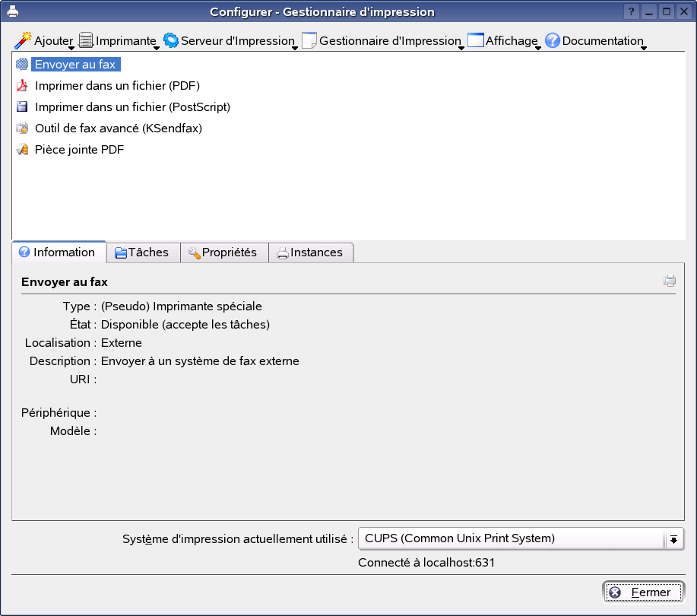Image resolution: width=697 pixels, height=616 pixels.
Task: Click the KSendfax fax tool icon
Action: pyautogui.click(x=22, y=128)
